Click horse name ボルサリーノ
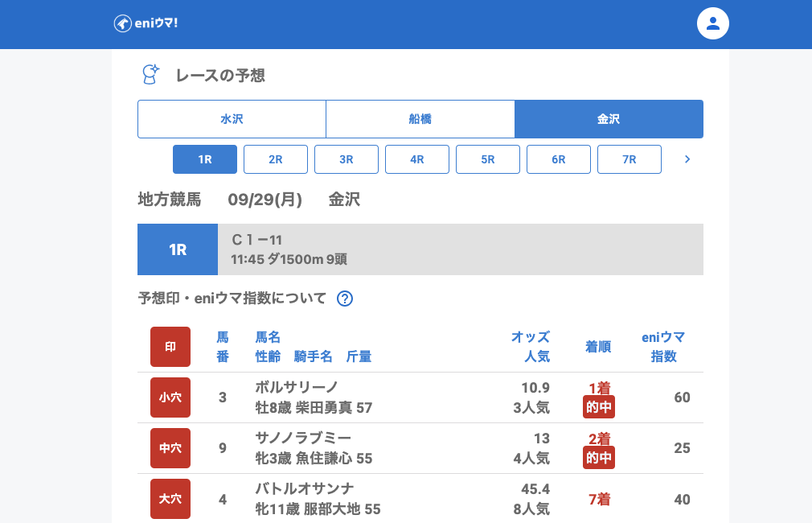The image size is (812, 523). click(x=297, y=387)
